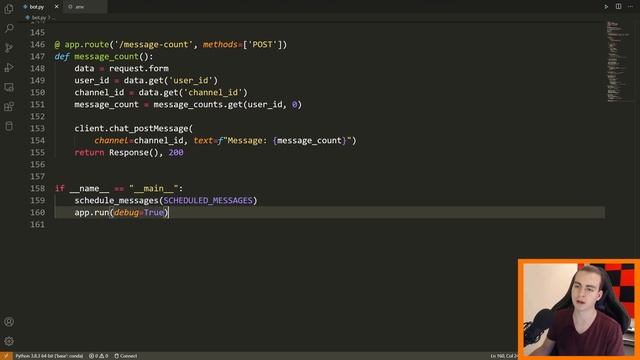Image resolution: width=640 pixels, height=360 pixels.
Task: Open the Search view in the activity bar
Action: [9, 28]
